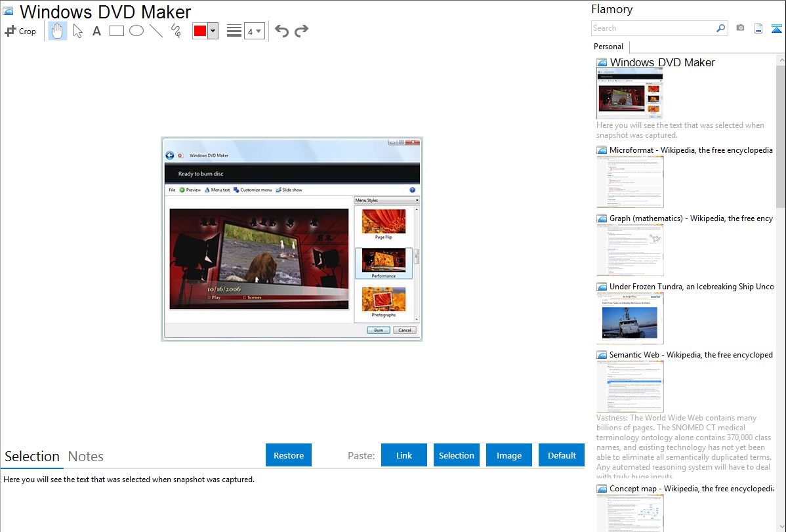Select the text annotation tool

96,31
